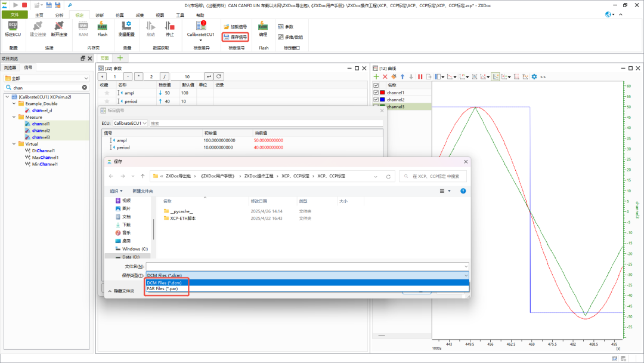The height and width of the screenshot is (363, 644).
Task: Toggle the select-all checkbox above channel list
Action: [x=376, y=85]
